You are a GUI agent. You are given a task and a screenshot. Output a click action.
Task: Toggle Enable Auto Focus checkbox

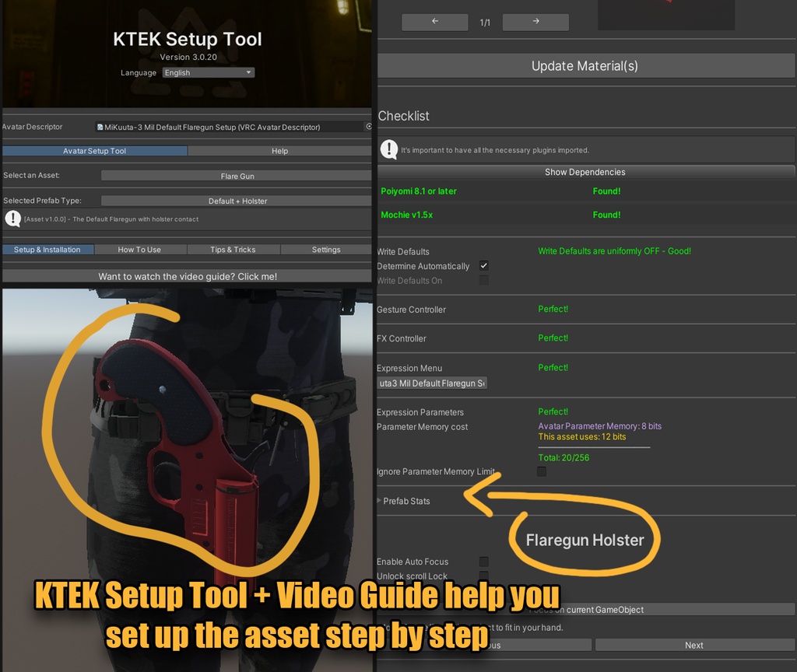coord(484,562)
